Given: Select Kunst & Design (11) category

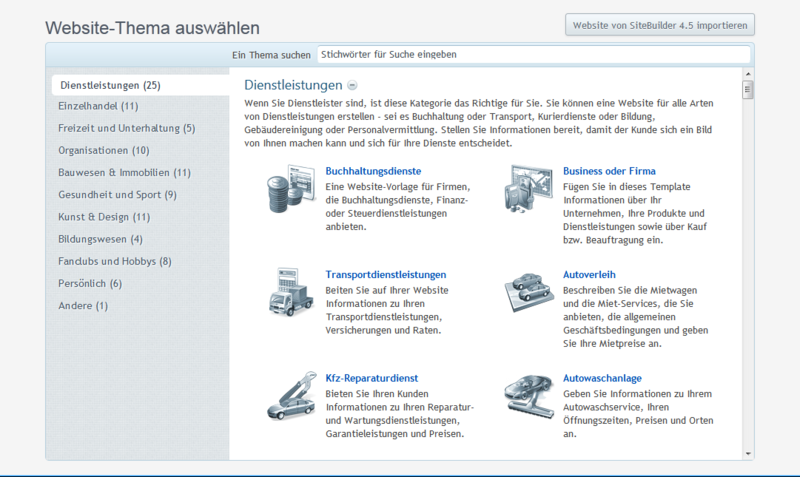Looking at the screenshot, I should pos(104,217).
